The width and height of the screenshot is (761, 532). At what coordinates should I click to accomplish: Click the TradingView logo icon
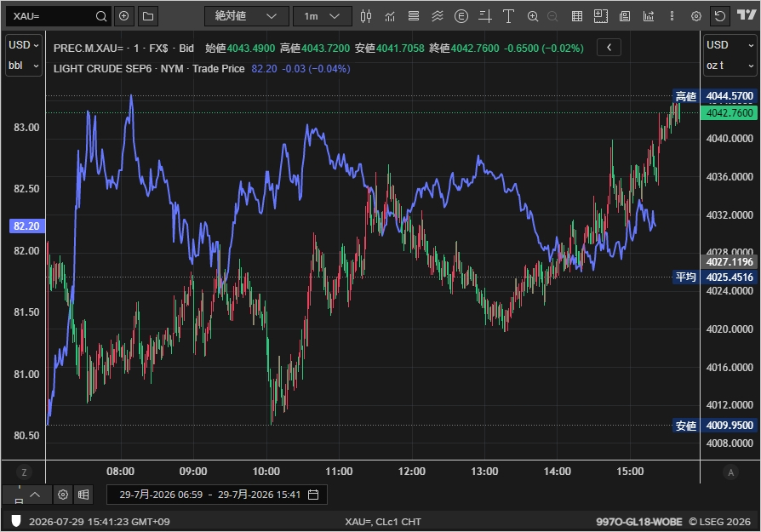click(x=747, y=15)
